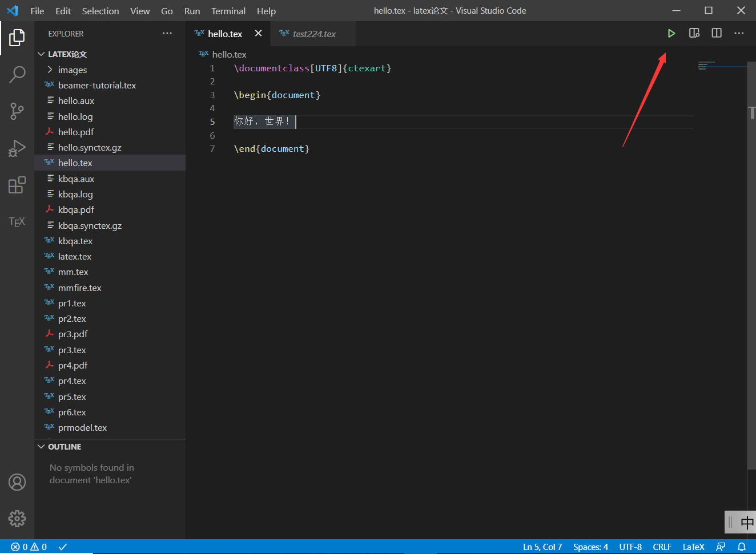Image resolution: width=756 pixels, height=554 pixels.
Task: Open the Terminal menu
Action: [x=228, y=10]
